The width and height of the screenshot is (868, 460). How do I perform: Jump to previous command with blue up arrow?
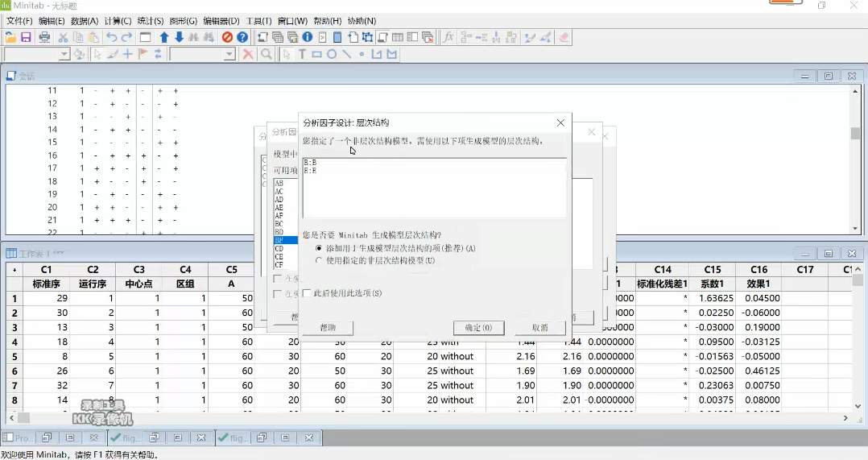[164, 37]
